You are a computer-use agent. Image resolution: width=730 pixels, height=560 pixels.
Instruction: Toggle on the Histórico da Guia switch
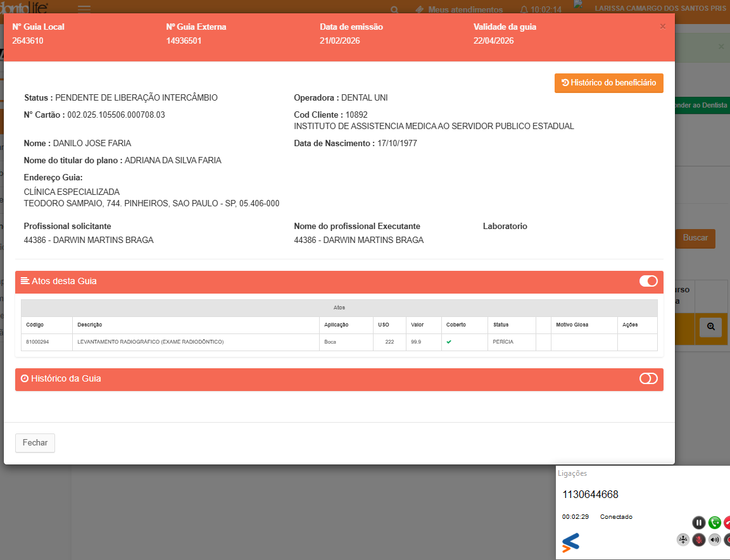(x=648, y=378)
